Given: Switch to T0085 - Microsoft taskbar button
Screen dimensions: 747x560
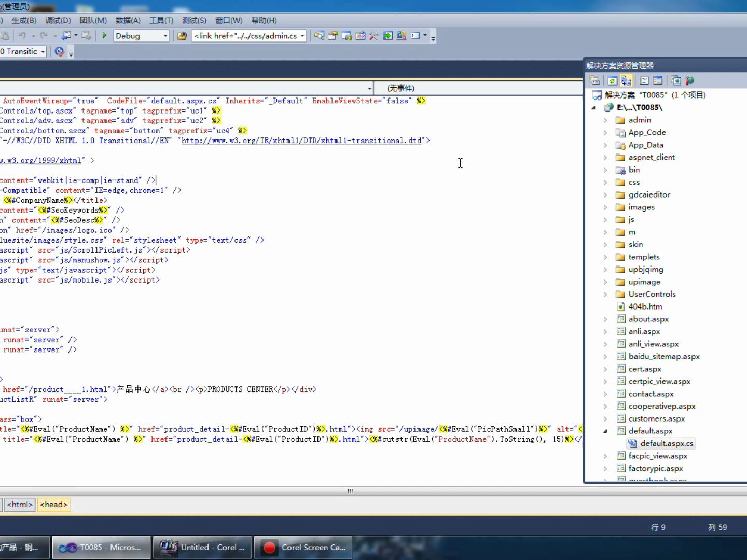Looking at the screenshot, I should coord(102,548).
